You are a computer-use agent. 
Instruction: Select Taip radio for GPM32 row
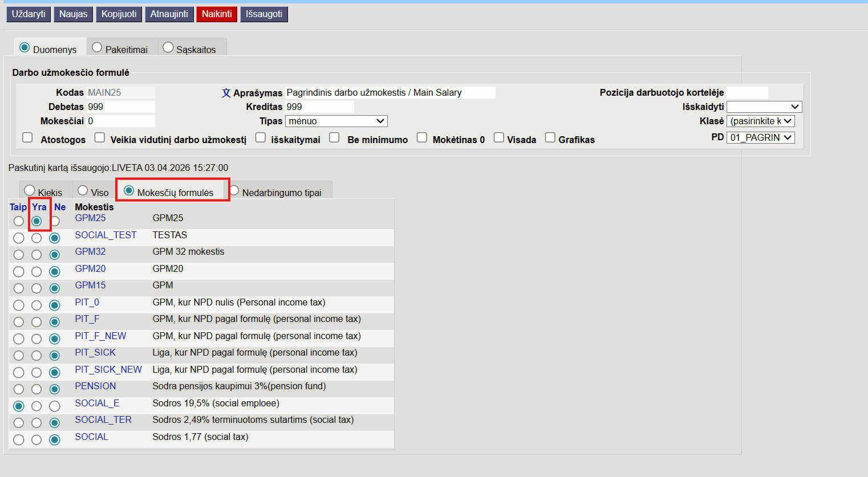[19, 255]
